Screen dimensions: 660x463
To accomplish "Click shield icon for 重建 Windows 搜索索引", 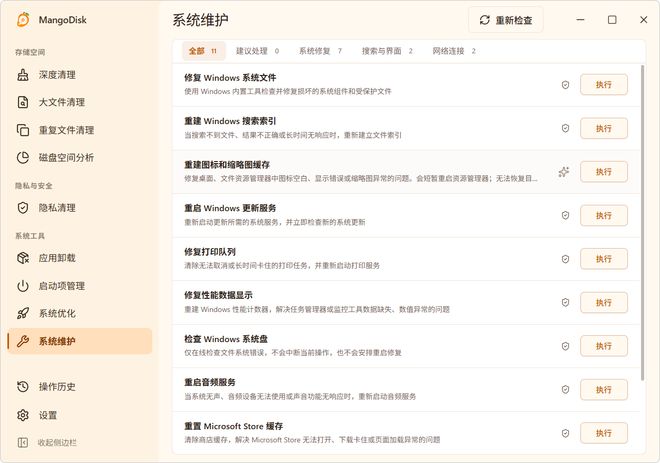I will 565,128.
